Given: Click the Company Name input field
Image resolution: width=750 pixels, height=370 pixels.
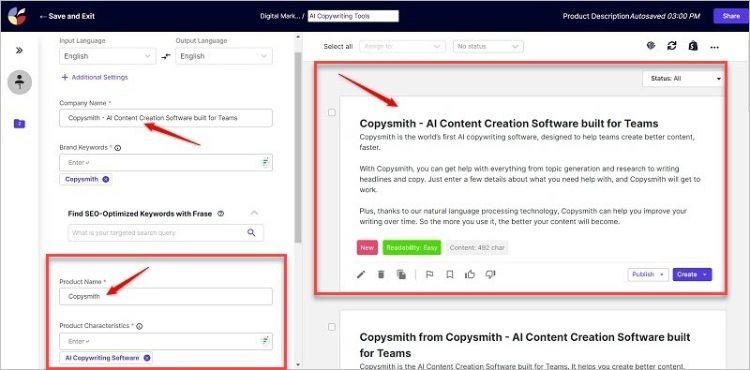Looking at the screenshot, I should point(166,118).
